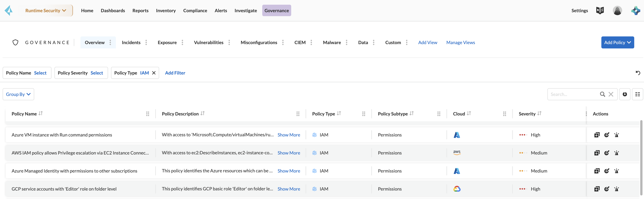
Task: Click the clone icon for Azure VM policy
Action: [597, 135]
